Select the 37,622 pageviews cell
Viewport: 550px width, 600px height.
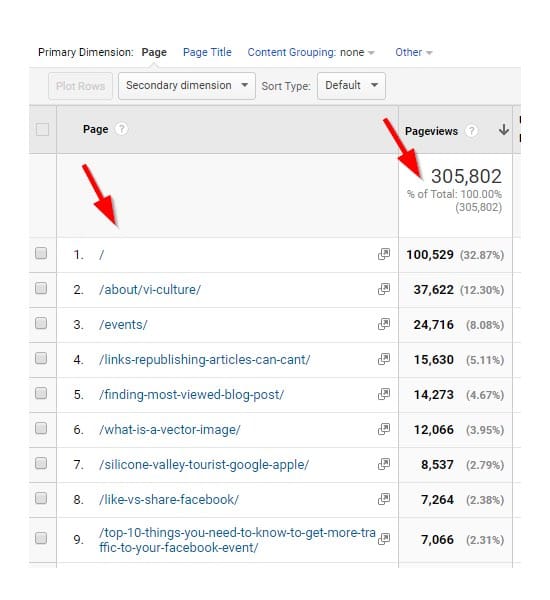coord(433,290)
